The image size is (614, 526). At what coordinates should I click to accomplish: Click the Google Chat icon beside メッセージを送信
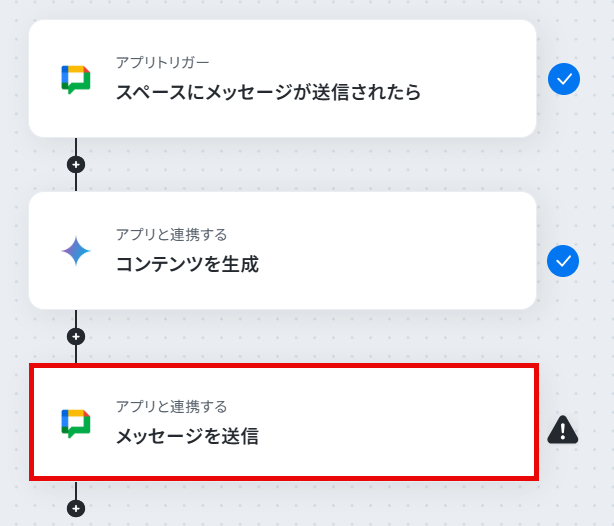[x=76, y=423]
